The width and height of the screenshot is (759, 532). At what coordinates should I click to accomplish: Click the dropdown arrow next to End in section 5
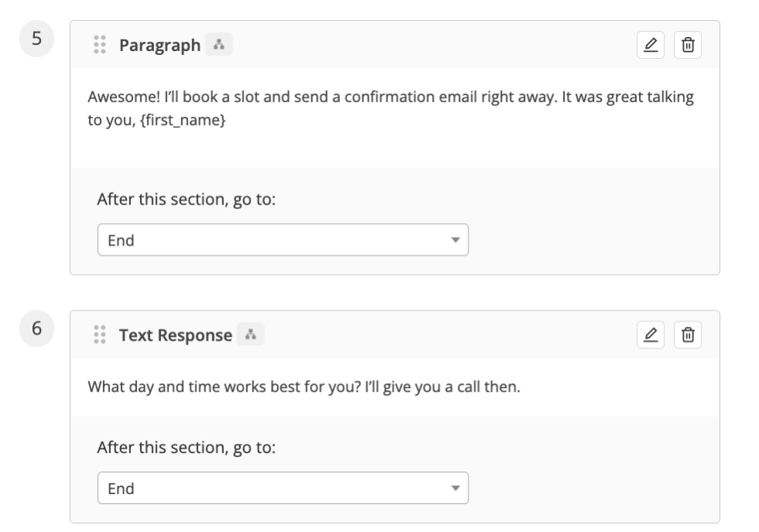coord(455,239)
